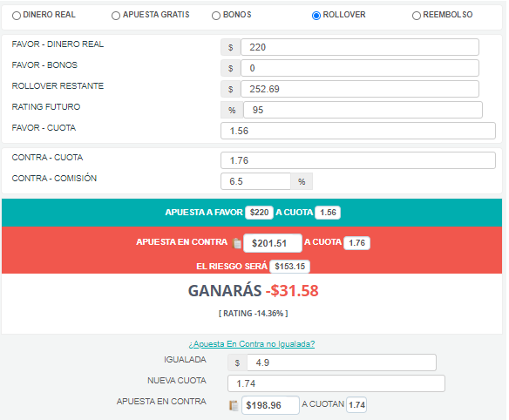Click the FAVOR - CUOTA odds field
This screenshot has width=509, height=420.
tap(358, 131)
